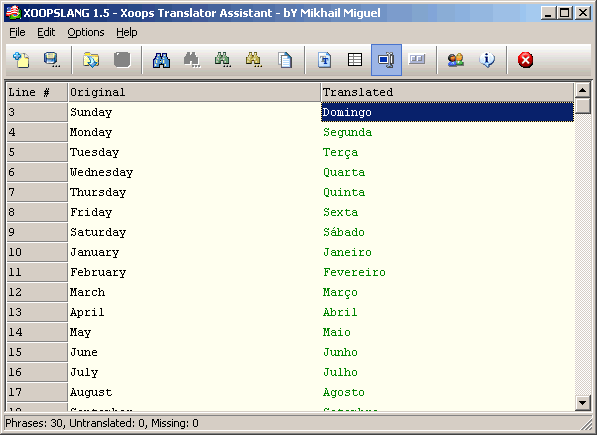Click the copy documents icon
597x435 pixels.
tap(285, 60)
